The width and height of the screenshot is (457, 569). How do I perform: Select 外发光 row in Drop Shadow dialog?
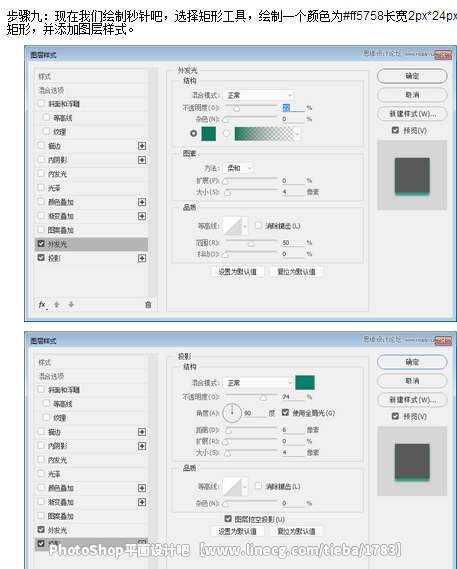[x=91, y=530]
